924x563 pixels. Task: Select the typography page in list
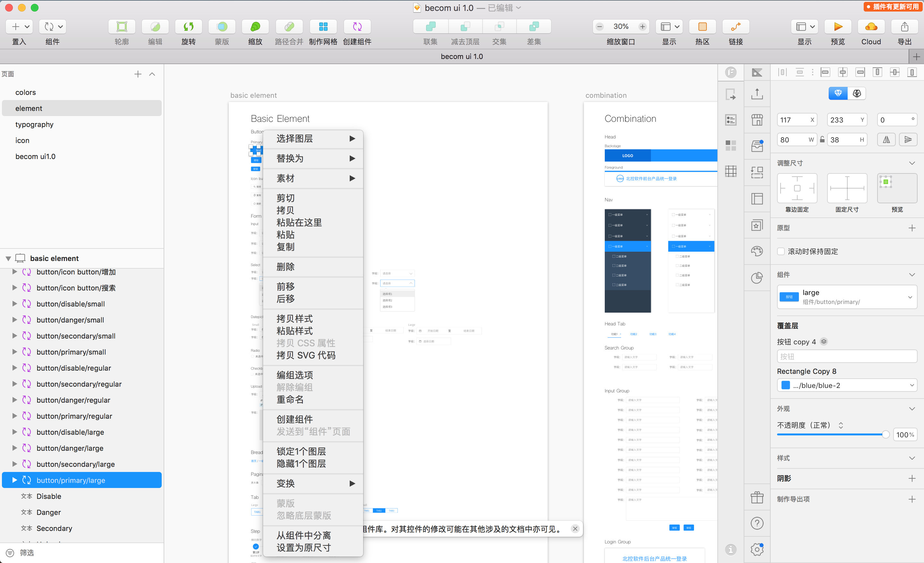[x=34, y=124]
